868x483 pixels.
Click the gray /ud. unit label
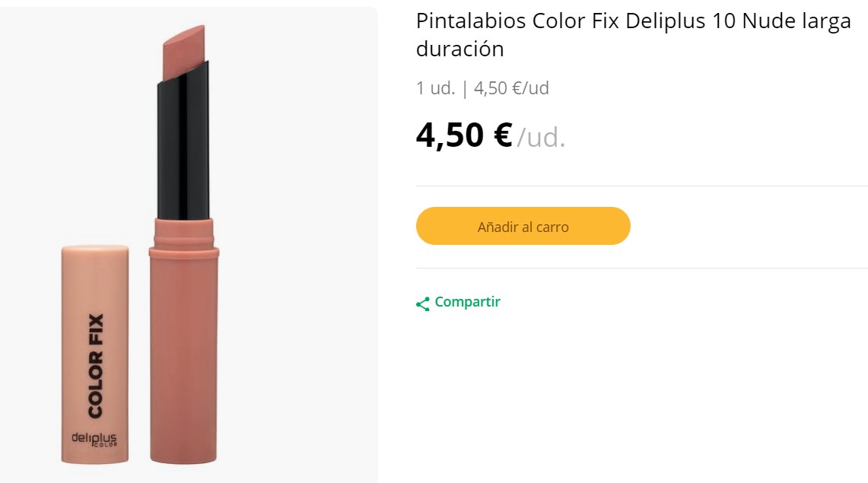[541, 138]
